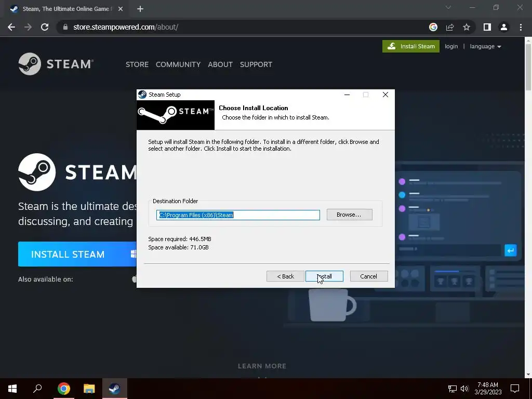Click the blue enter arrow chat button
Viewport: 532px width, 399px height.
[x=510, y=251]
